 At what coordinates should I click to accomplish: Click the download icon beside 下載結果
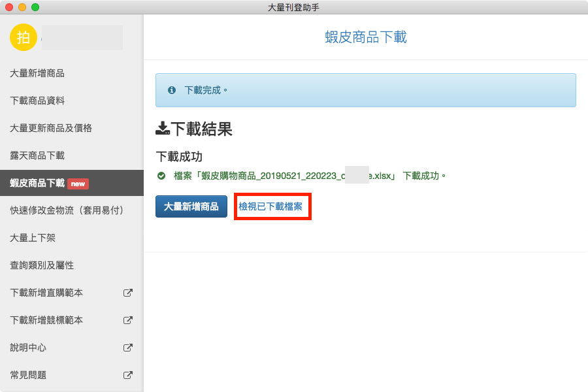tap(162, 129)
